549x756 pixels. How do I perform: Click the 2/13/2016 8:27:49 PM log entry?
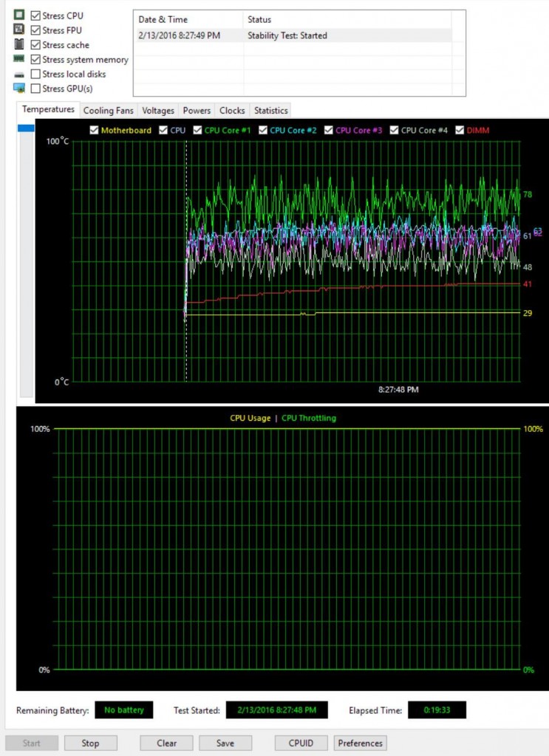coord(179,35)
